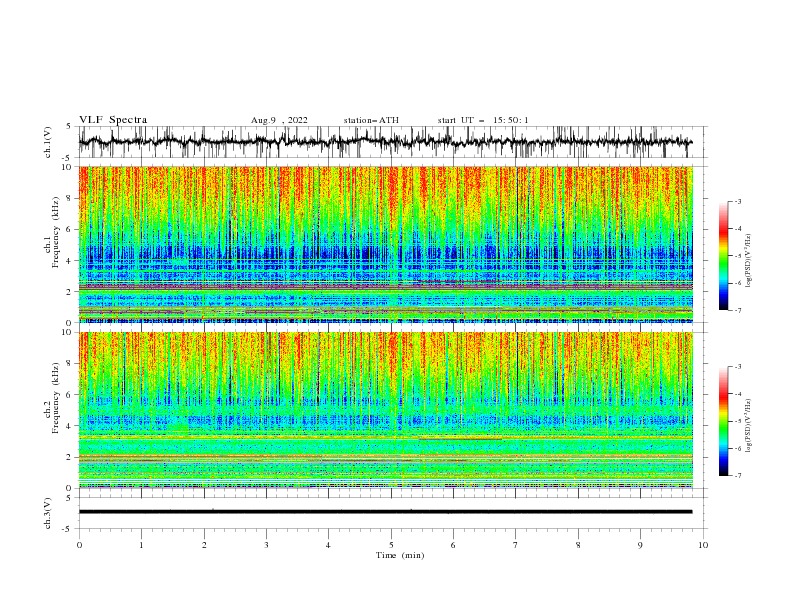
Task: Click the ch.2 spectrogram color scale bar
Action: point(724,421)
